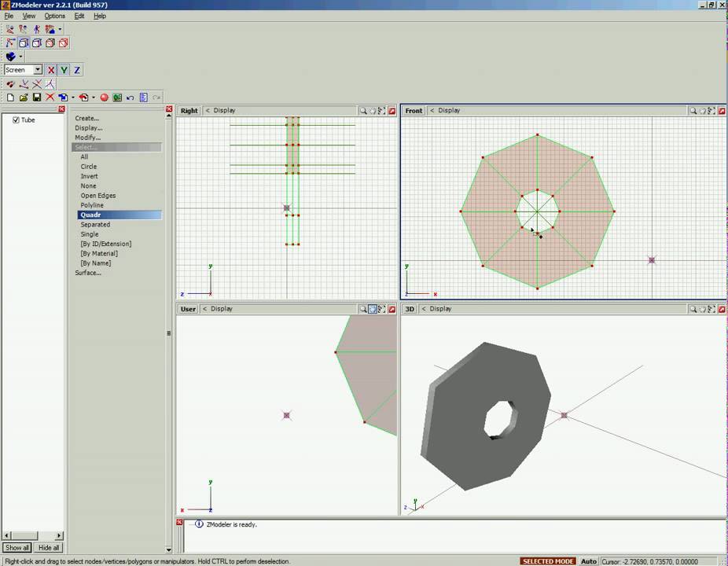Open the Options menu
Image resolution: width=728 pixels, height=566 pixels.
(54, 16)
